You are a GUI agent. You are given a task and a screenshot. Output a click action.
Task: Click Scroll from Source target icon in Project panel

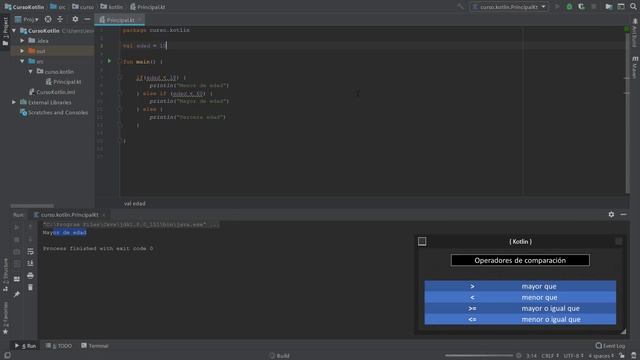[x=48, y=19]
